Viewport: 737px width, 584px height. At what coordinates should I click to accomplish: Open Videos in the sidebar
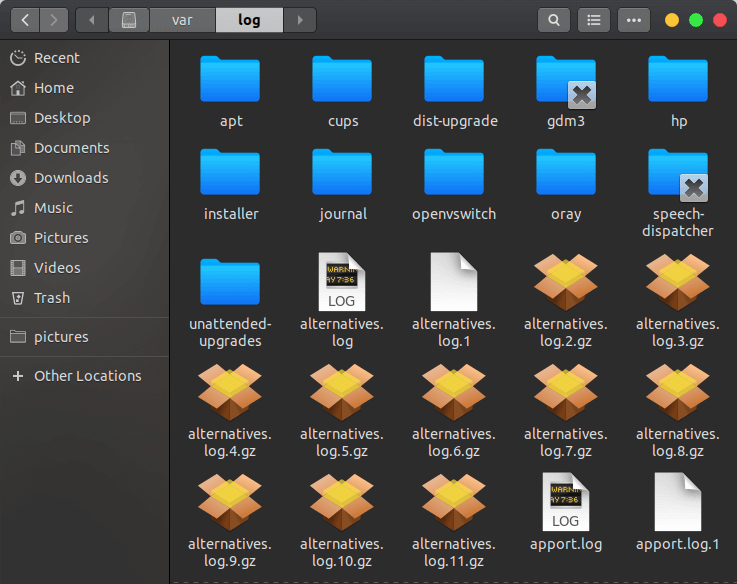85,268
